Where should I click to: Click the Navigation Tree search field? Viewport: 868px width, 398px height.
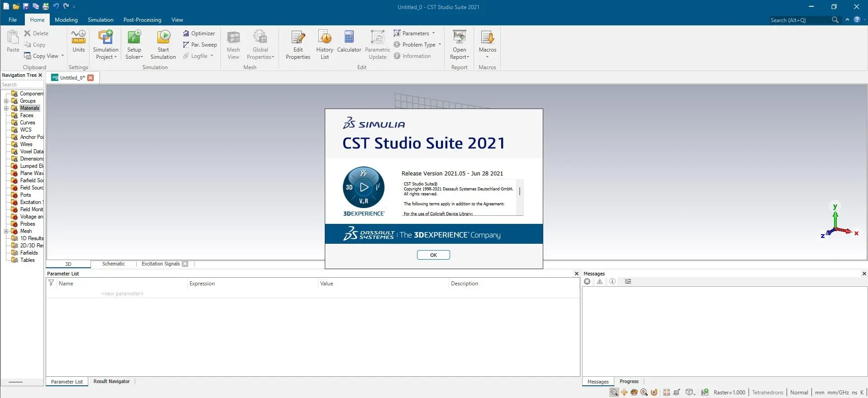coord(22,85)
